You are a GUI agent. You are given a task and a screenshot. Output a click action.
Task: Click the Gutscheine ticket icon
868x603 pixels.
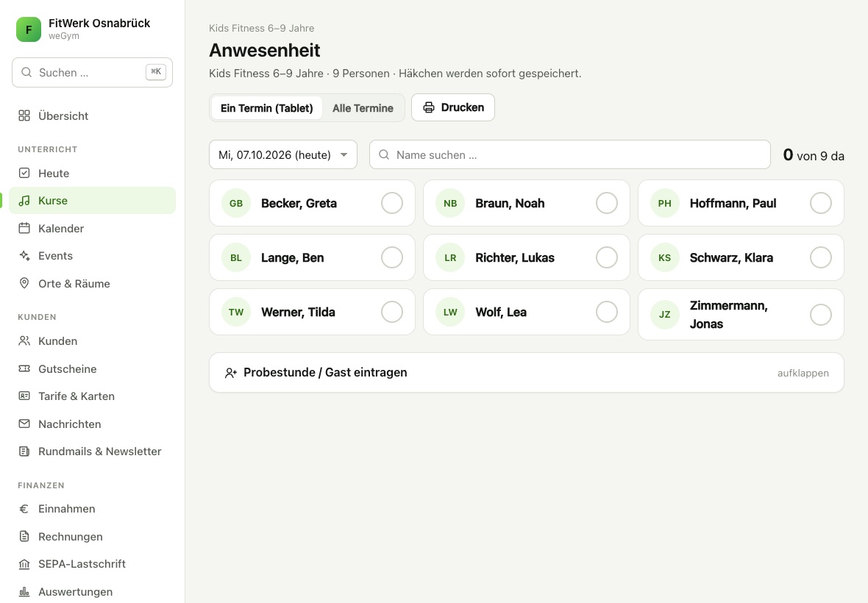(24, 368)
